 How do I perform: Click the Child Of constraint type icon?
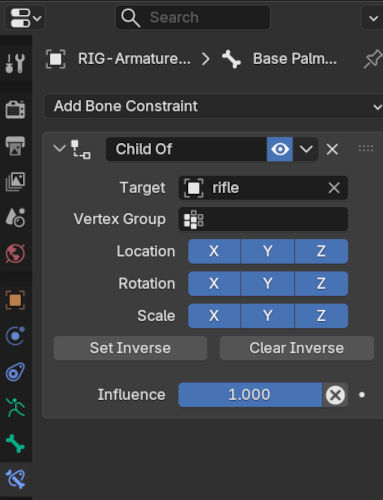81,149
